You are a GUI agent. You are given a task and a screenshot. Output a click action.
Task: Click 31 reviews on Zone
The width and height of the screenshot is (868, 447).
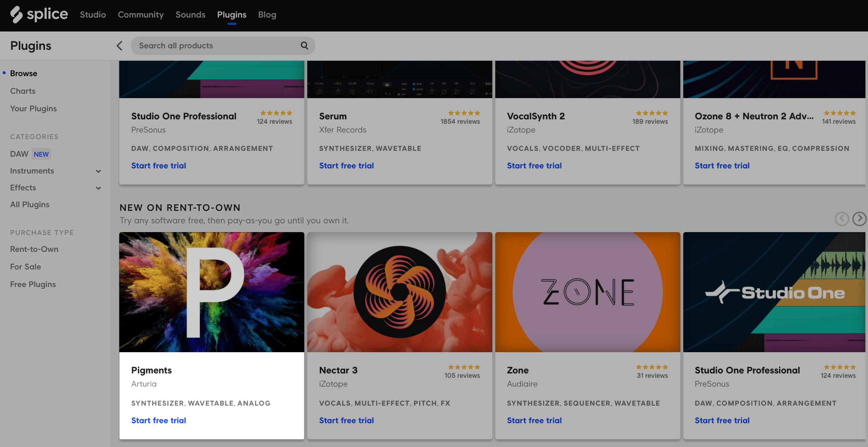point(652,376)
